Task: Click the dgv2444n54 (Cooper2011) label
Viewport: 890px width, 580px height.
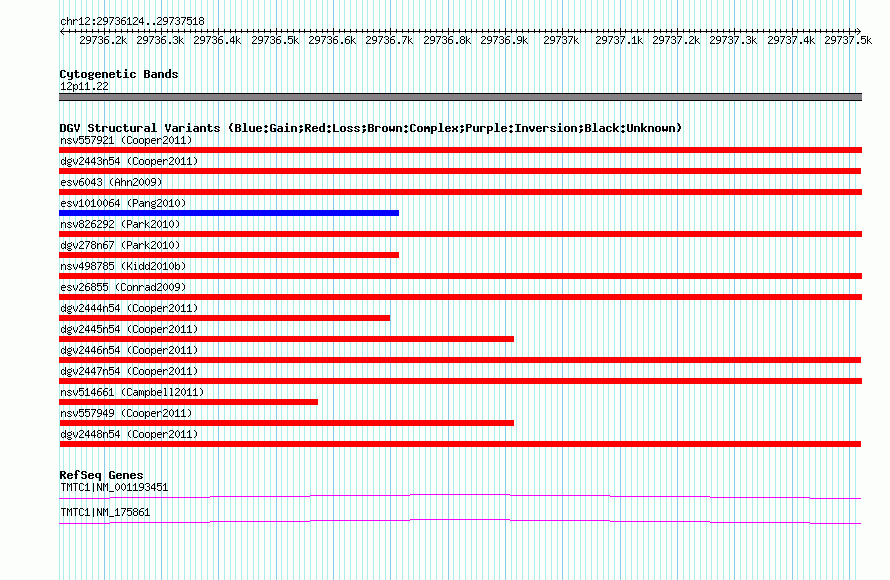Action: pyautogui.click(x=129, y=308)
